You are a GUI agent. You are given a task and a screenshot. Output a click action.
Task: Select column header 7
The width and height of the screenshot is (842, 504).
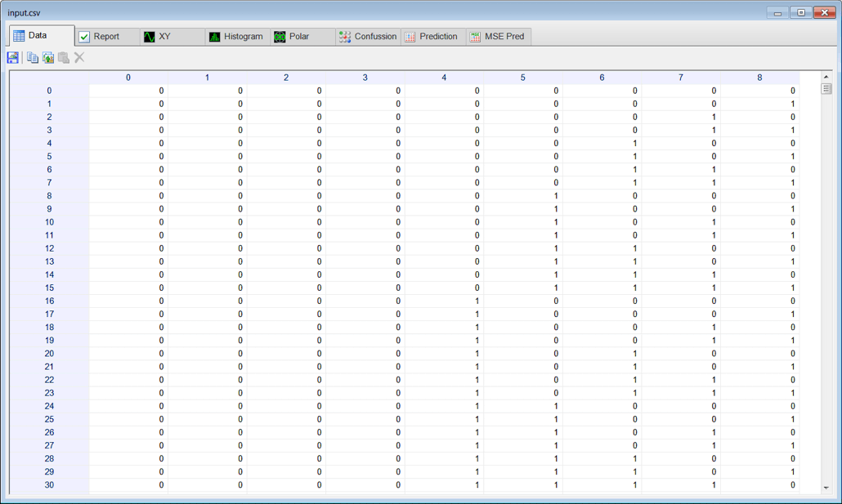[681, 78]
